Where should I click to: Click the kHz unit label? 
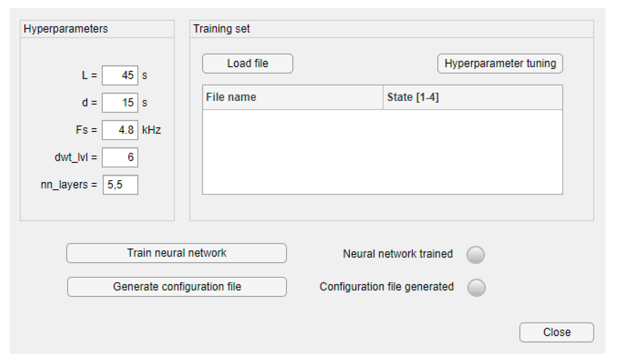coord(151,130)
